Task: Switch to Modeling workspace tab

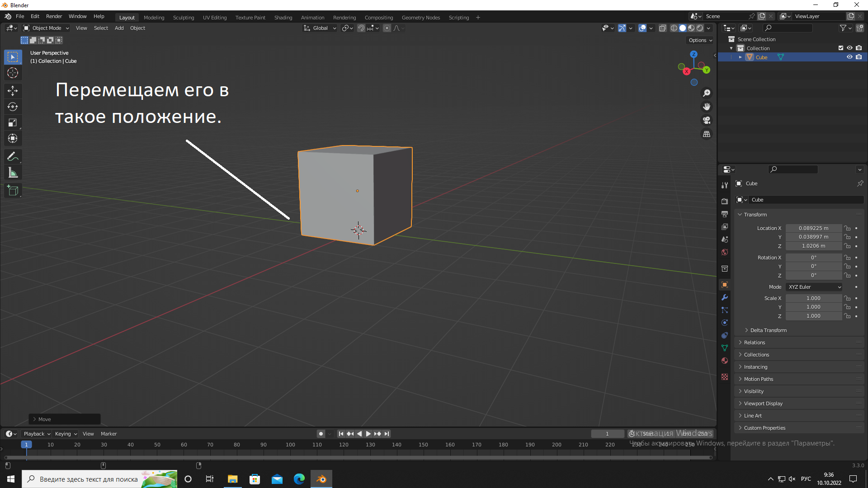Action: tap(154, 18)
